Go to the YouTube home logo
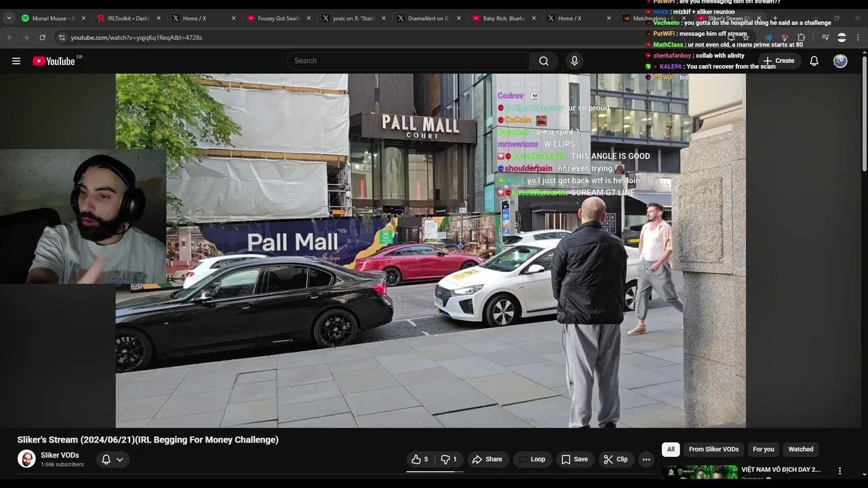The image size is (868, 488). (54, 61)
